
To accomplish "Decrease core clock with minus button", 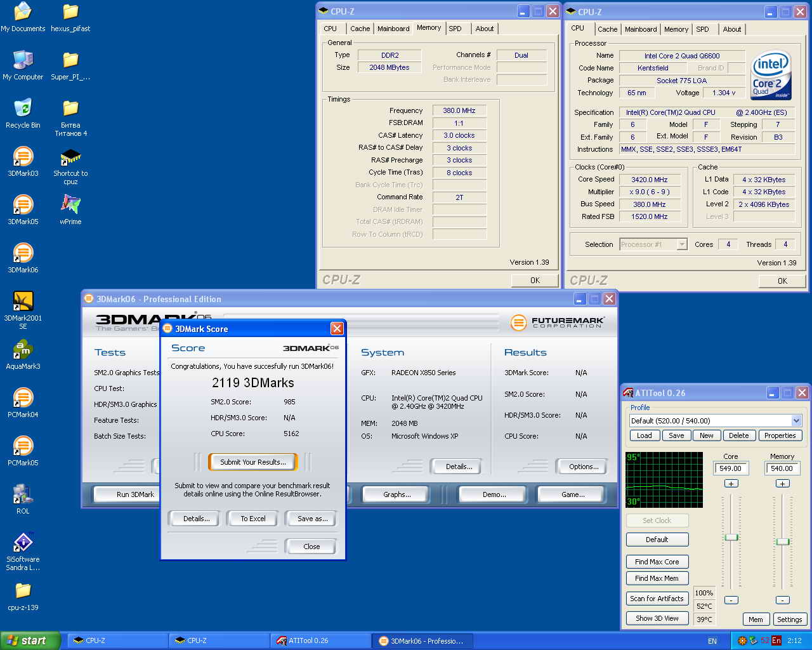I will 731,600.
